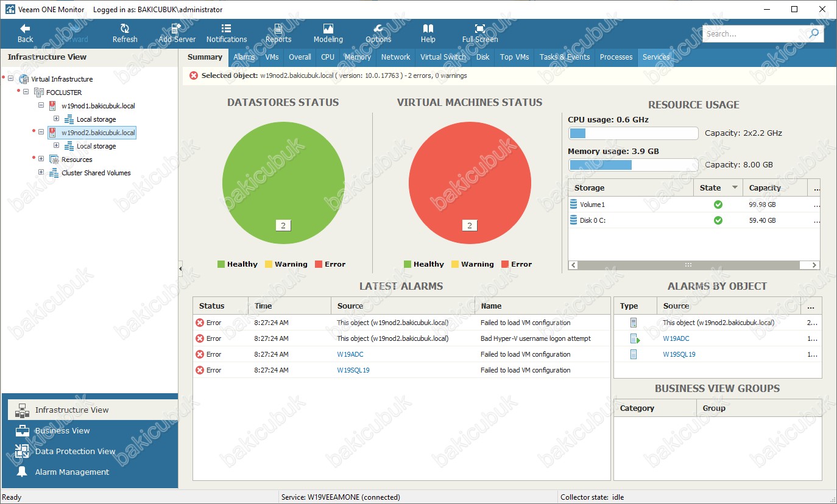Expand the Resources tree node

[41, 159]
